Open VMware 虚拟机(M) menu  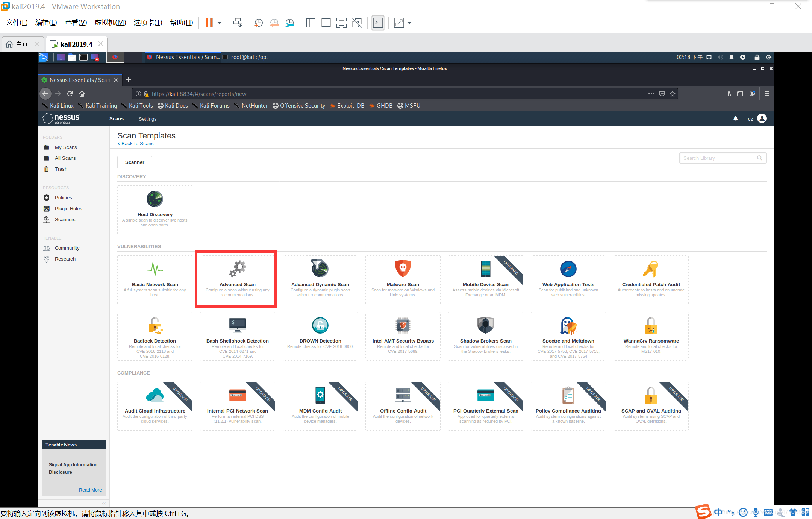pyautogui.click(x=110, y=23)
